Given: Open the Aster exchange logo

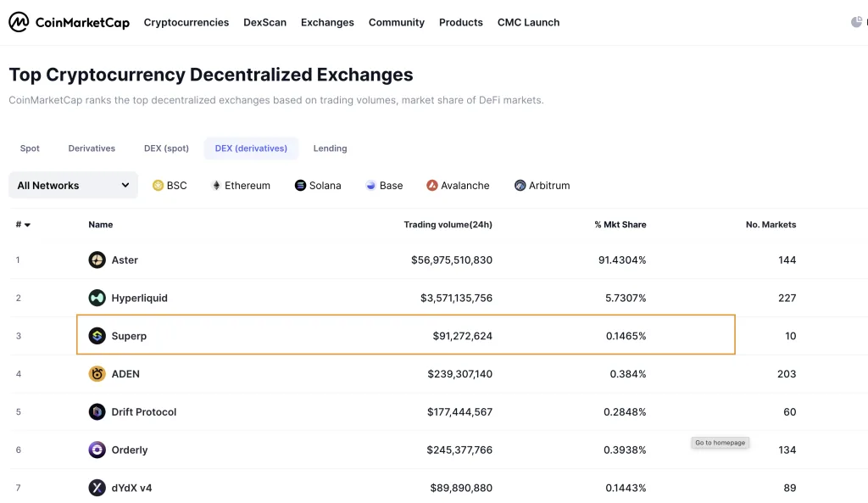Looking at the screenshot, I should pyautogui.click(x=97, y=260).
